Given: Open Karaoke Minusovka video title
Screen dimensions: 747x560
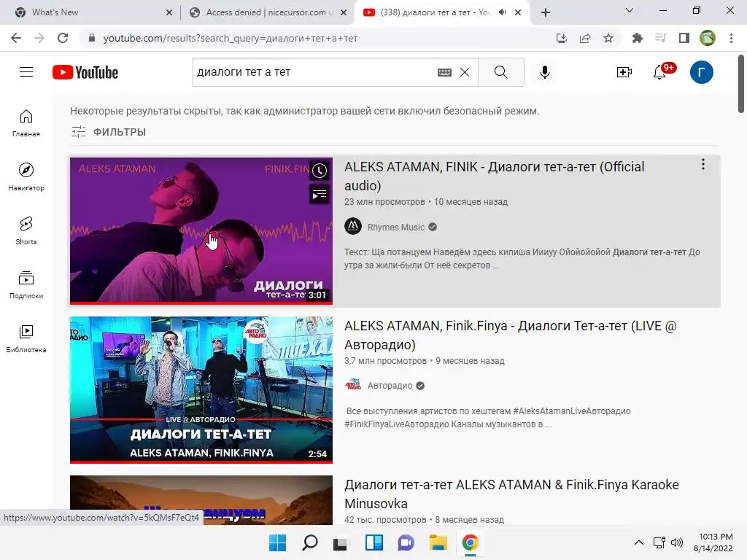Looking at the screenshot, I should pos(511,494).
